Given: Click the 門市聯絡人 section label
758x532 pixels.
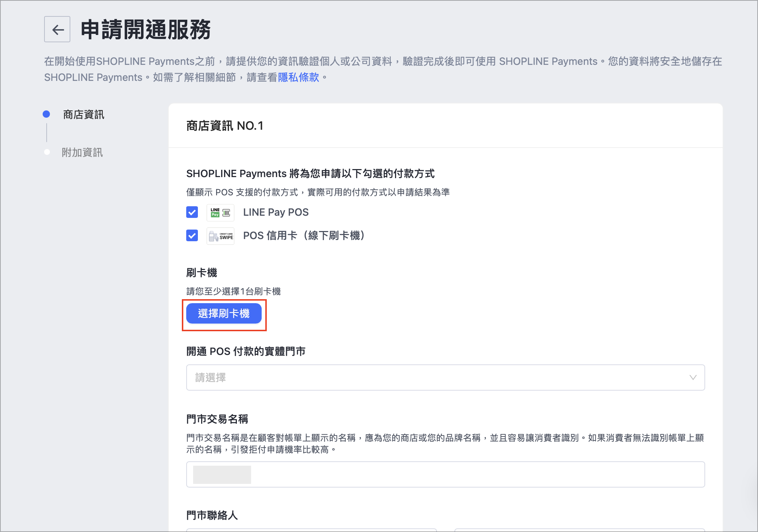Looking at the screenshot, I should (x=212, y=515).
